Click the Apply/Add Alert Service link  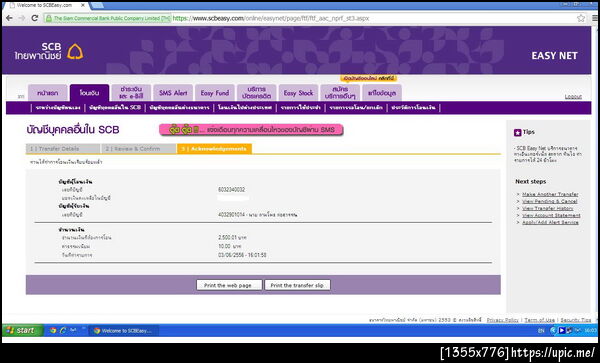click(550, 222)
